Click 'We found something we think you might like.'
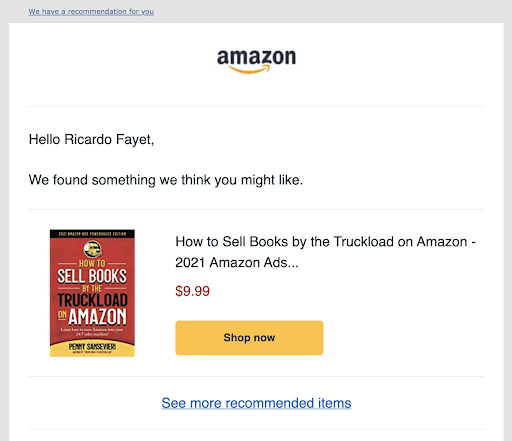This screenshot has width=512, height=441. (166, 180)
